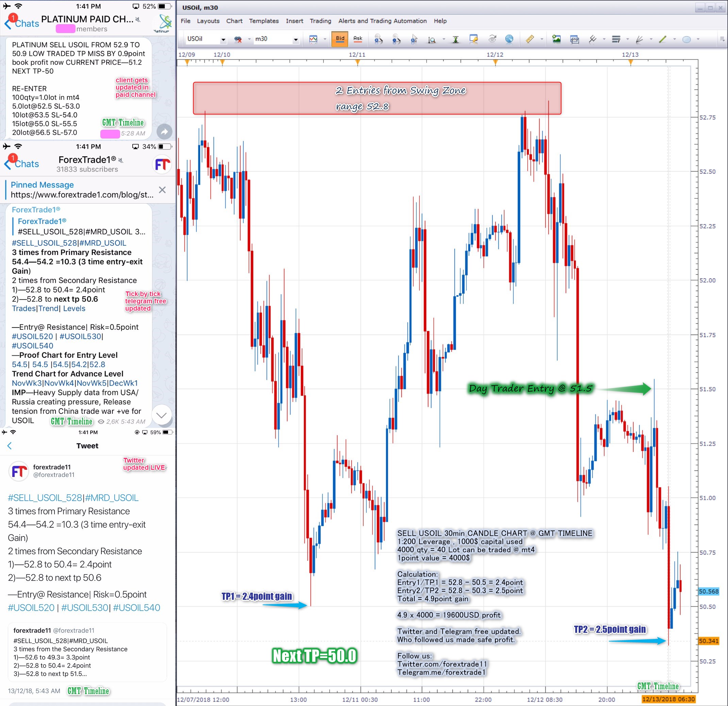Click the #USOIL540 hashtag in tweet

(137, 608)
